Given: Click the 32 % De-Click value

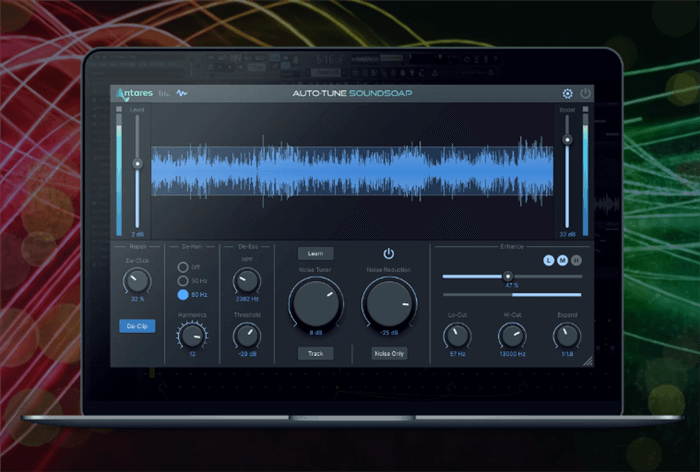Looking at the screenshot, I should (x=138, y=299).
